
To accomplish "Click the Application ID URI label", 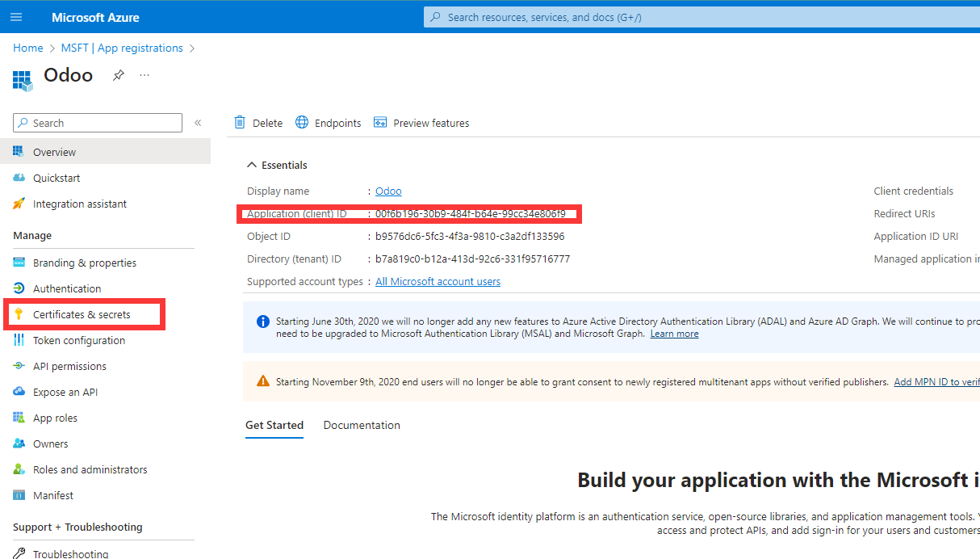I will (x=916, y=237).
